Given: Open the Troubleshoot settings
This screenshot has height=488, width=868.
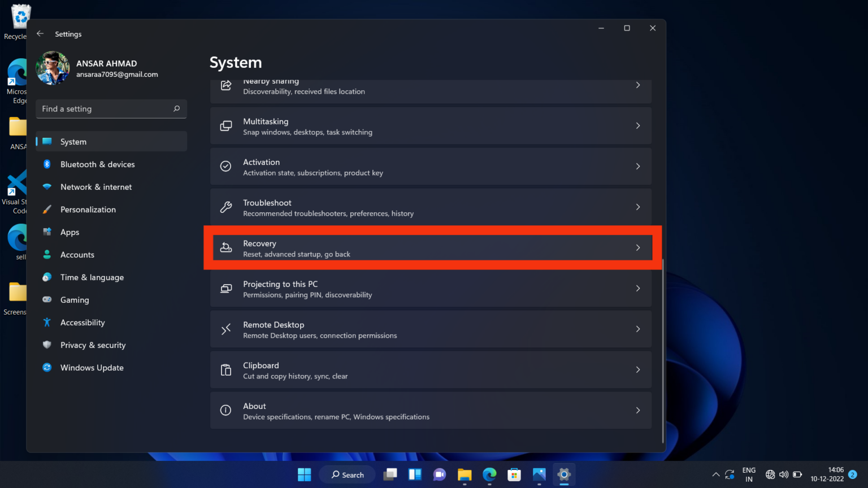Looking at the screenshot, I should tap(431, 207).
